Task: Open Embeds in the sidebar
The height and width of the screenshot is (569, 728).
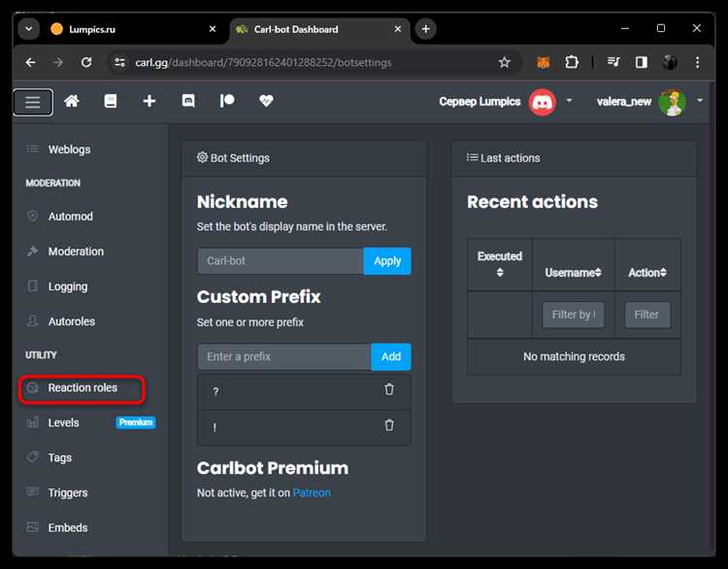Action: click(x=67, y=528)
